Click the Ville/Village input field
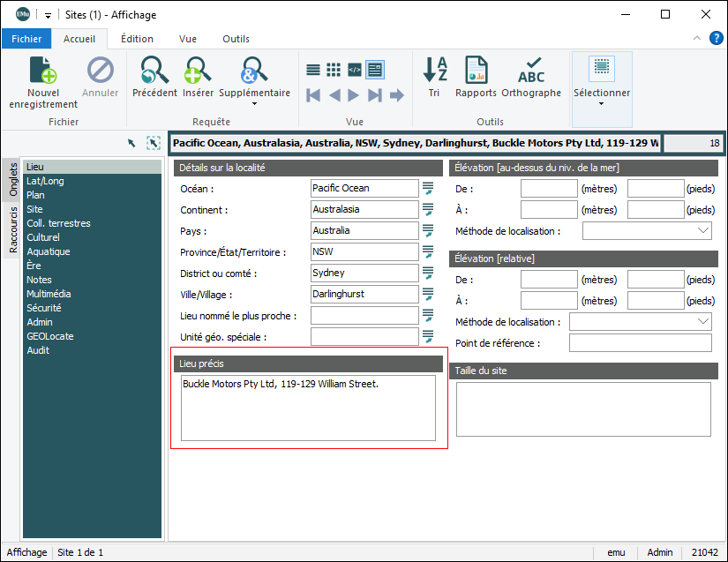This screenshot has height=562, width=728. 364,294
